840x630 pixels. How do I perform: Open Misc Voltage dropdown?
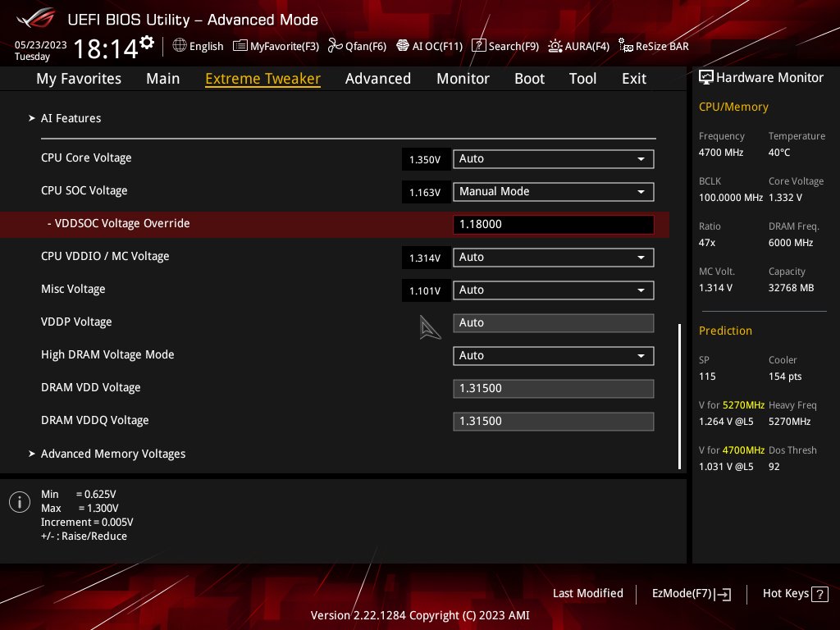click(553, 290)
